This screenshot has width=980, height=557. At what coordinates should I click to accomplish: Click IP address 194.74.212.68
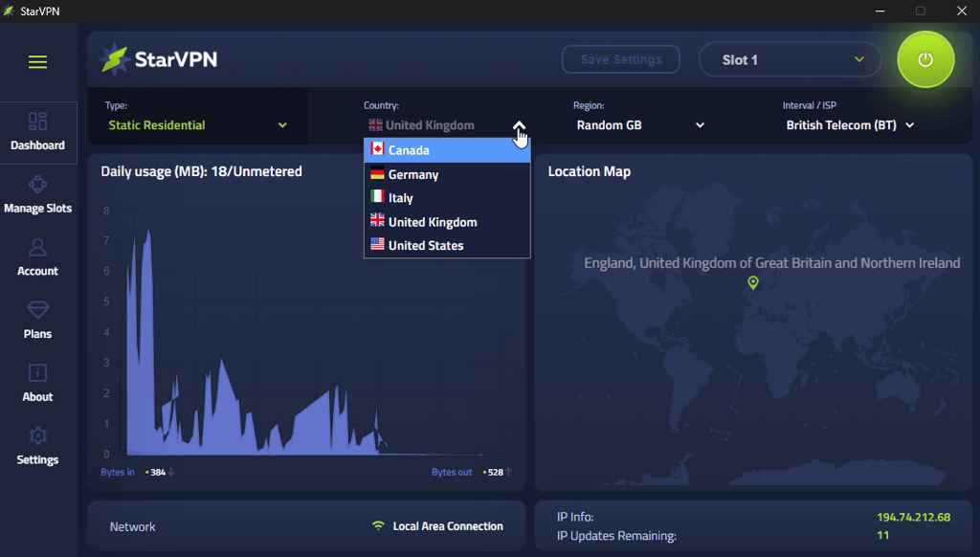[913, 517]
